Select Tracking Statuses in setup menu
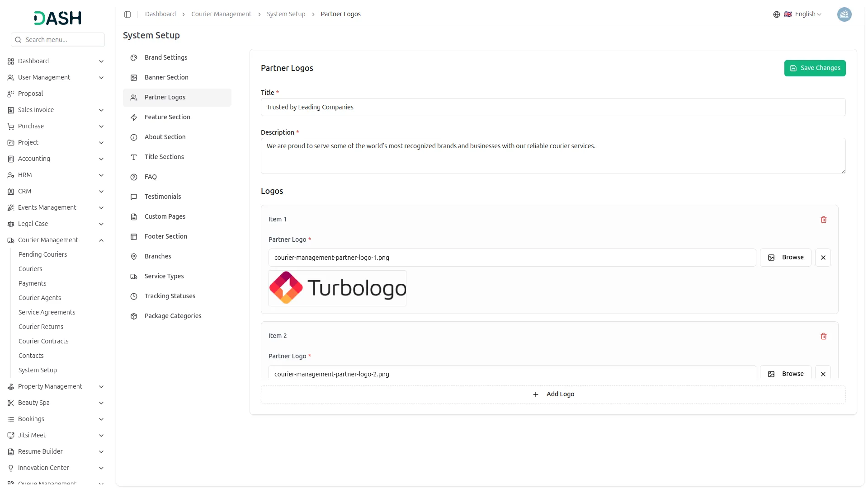The width and height of the screenshot is (868, 488). coord(170,296)
